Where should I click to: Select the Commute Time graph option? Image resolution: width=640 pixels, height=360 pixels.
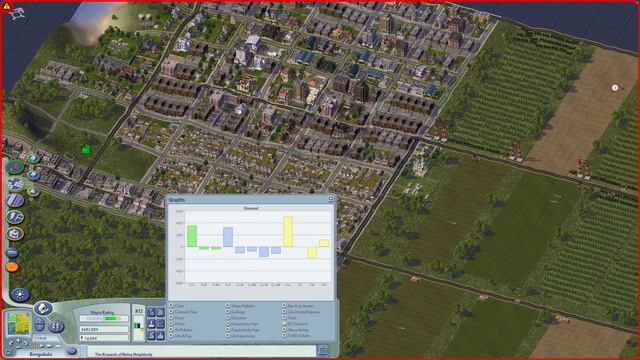[171, 311]
